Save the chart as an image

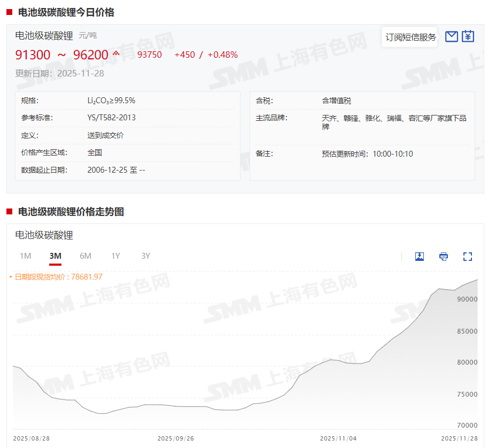point(420,257)
